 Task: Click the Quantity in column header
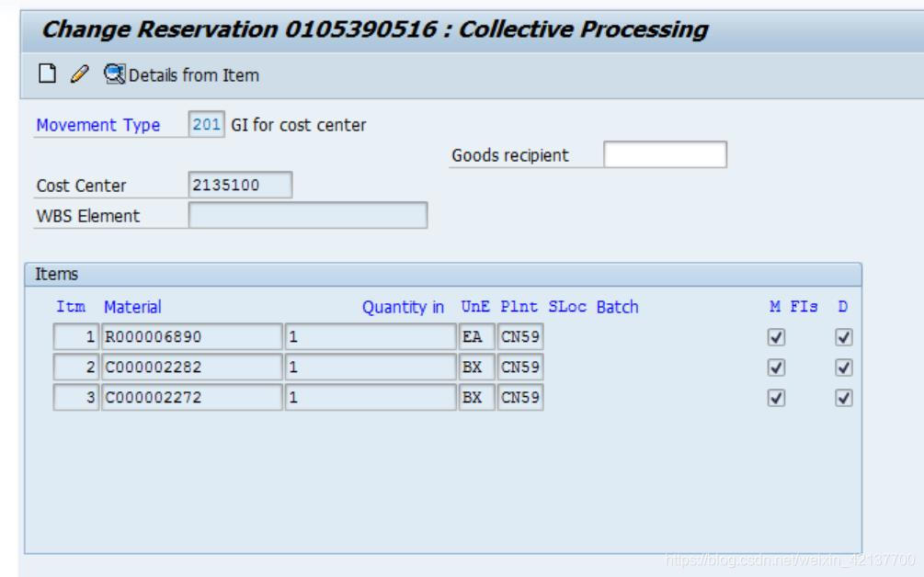[403, 307]
